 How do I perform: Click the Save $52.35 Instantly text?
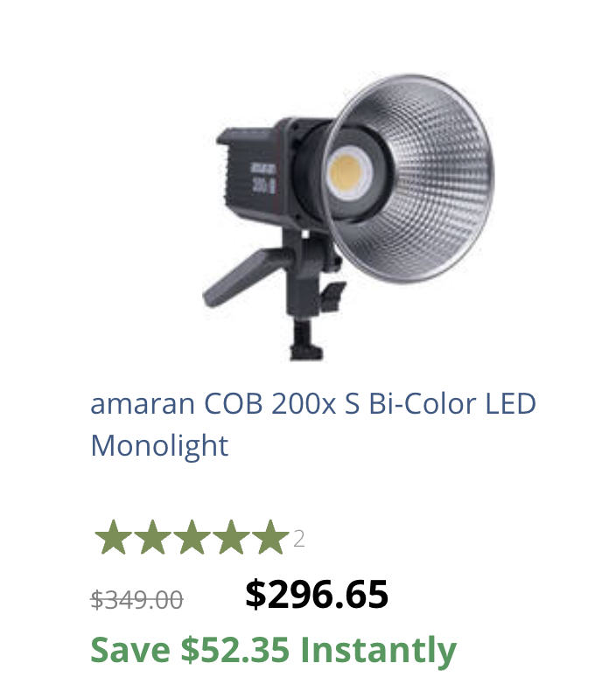click(x=274, y=650)
